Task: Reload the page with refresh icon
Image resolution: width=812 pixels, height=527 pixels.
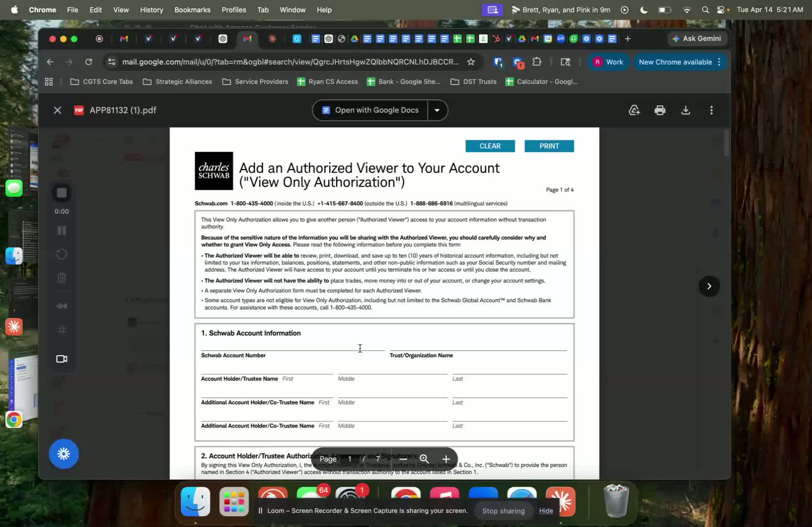Action: pyautogui.click(x=88, y=62)
